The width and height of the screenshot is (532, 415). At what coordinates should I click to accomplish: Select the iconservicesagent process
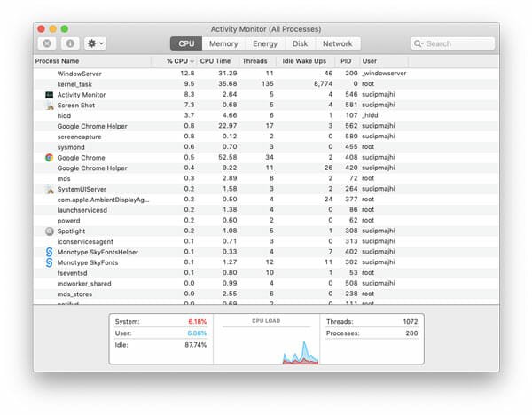(x=266, y=241)
